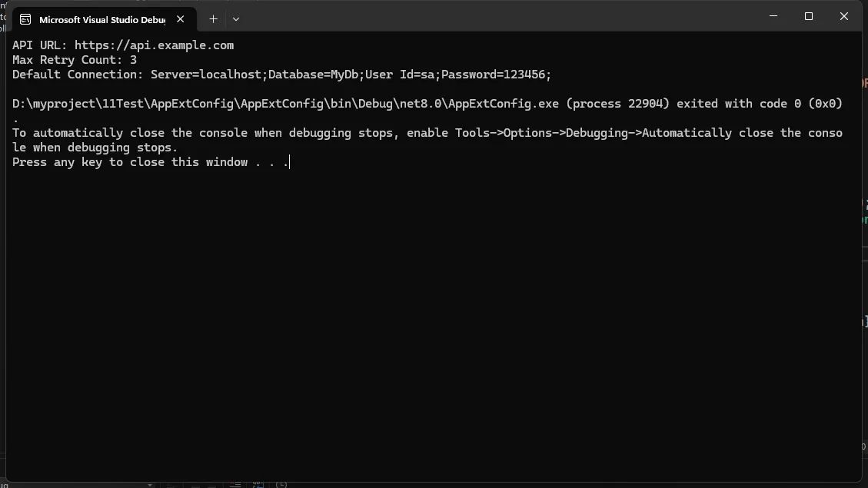Click the Tools->Options->Debugging hint text
This screenshot has height=488, width=868.
[545, 133]
